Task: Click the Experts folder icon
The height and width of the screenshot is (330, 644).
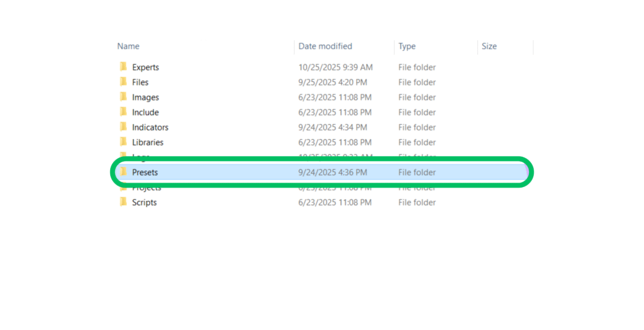Action: [123, 67]
